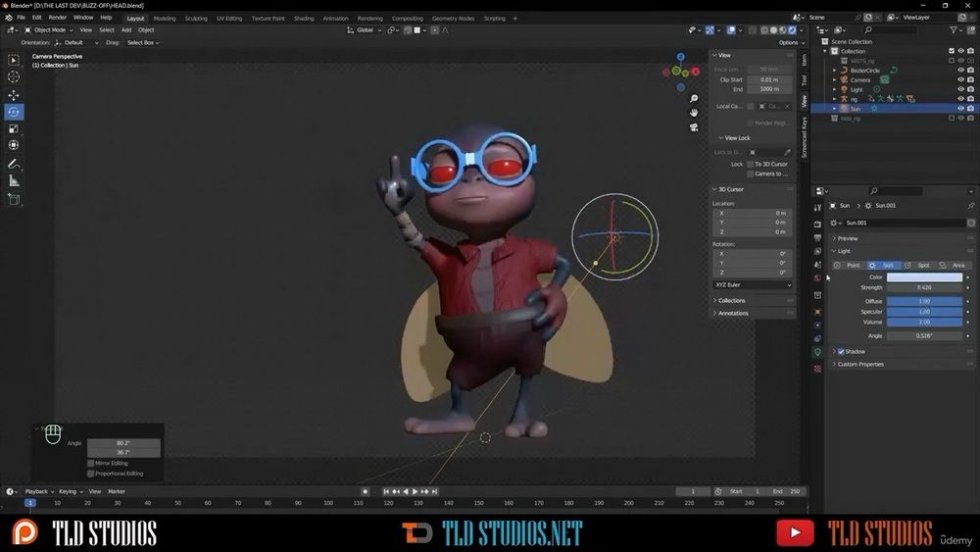Open the Render properties tab icon
The width and height of the screenshot is (980, 552).
pos(817,224)
